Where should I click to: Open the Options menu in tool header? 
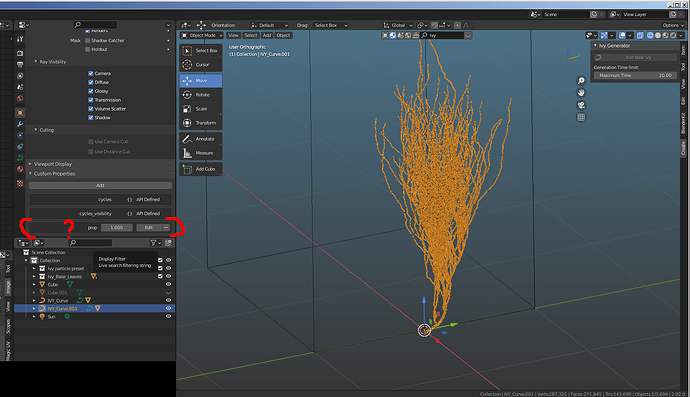pos(672,26)
